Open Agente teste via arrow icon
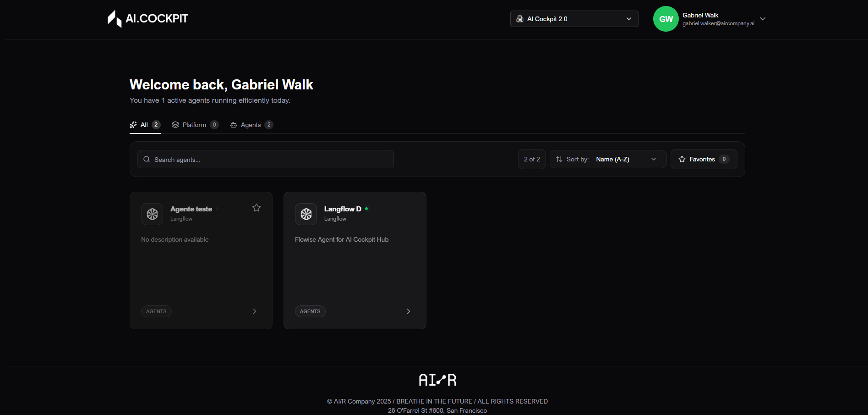 pyautogui.click(x=255, y=311)
